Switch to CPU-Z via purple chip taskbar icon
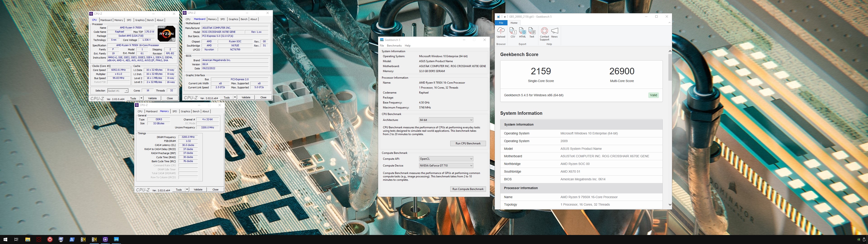 point(106,240)
